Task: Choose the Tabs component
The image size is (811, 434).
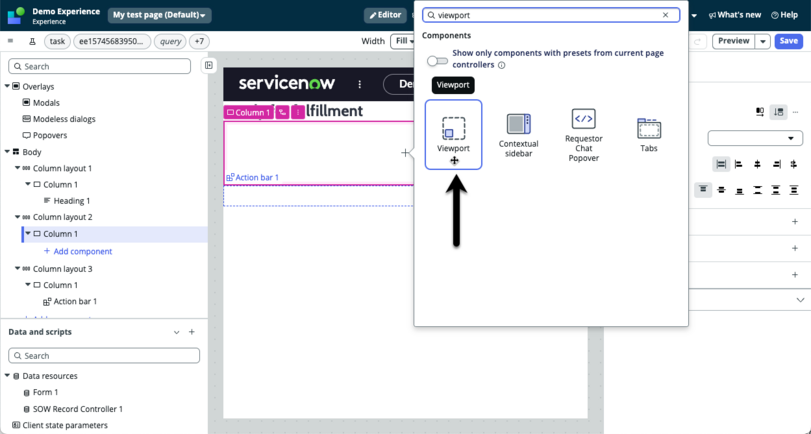Action: point(649,136)
